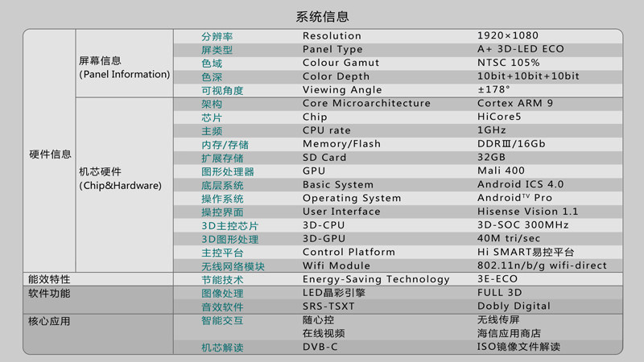Click the 32GB value
Viewport: 644px width, 362px height.
[x=491, y=158]
